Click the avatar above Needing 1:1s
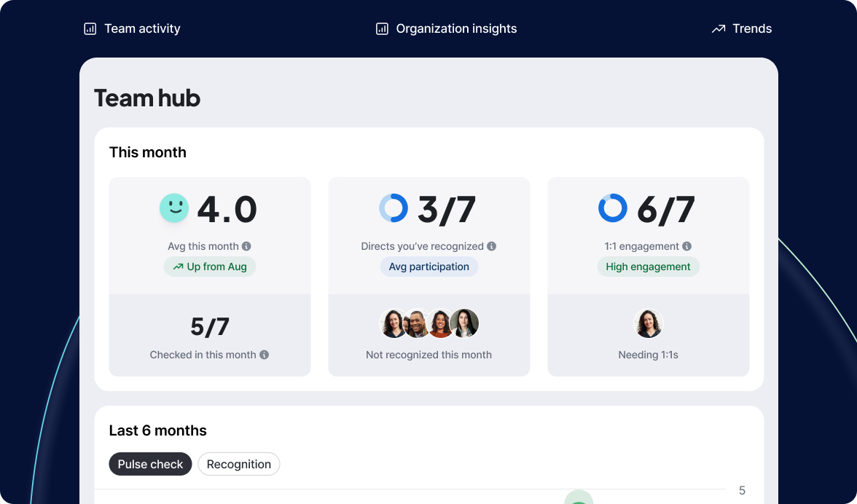Viewport: 857px width, 504px height. 649,323
